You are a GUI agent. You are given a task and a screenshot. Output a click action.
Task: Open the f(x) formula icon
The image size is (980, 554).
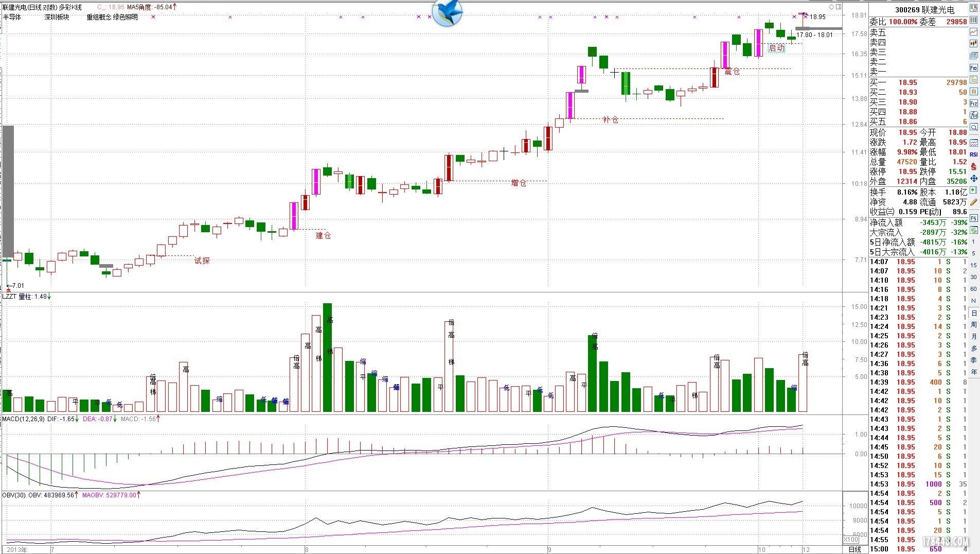point(974,115)
